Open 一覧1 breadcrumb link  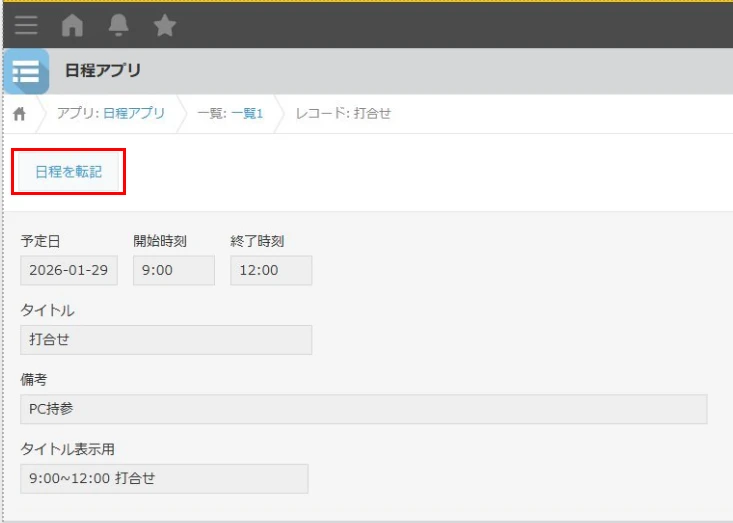pos(247,114)
